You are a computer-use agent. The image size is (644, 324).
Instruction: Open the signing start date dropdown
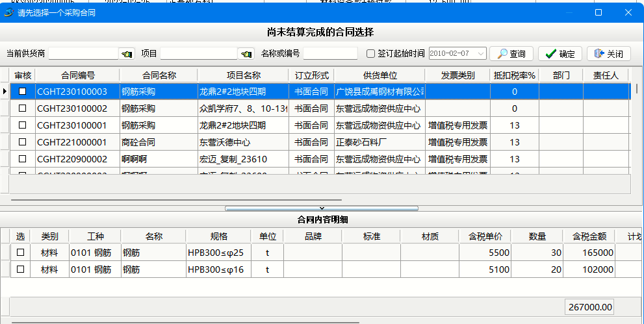[482, 54]
